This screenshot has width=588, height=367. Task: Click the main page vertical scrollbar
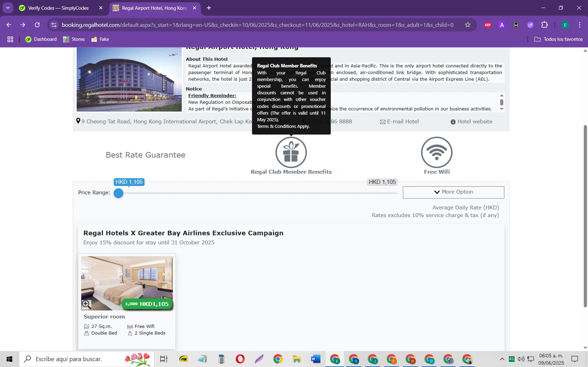[x=585, y=216]
